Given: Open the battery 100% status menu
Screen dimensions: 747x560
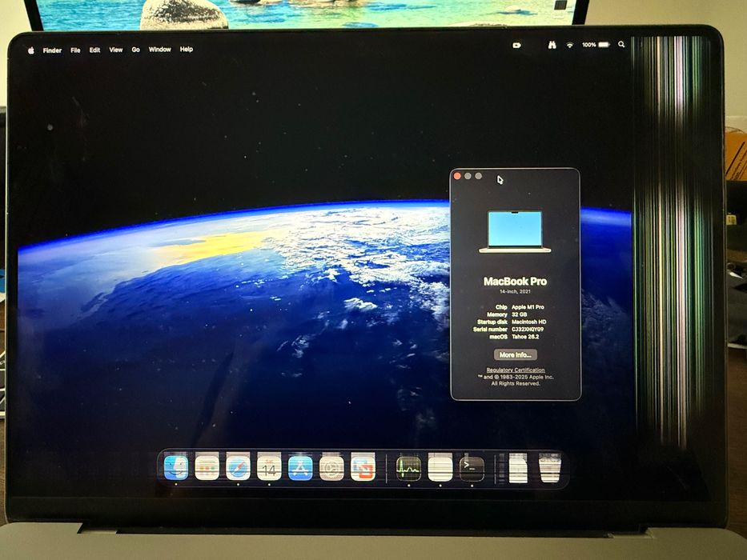Looking at the screenshot, I should [x=596, y=44].
